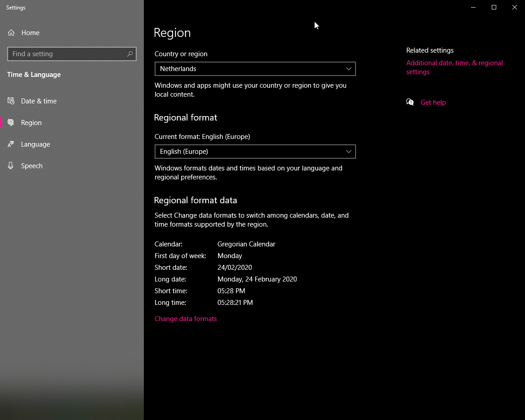Click the Calendar: label

click(169, 244)
